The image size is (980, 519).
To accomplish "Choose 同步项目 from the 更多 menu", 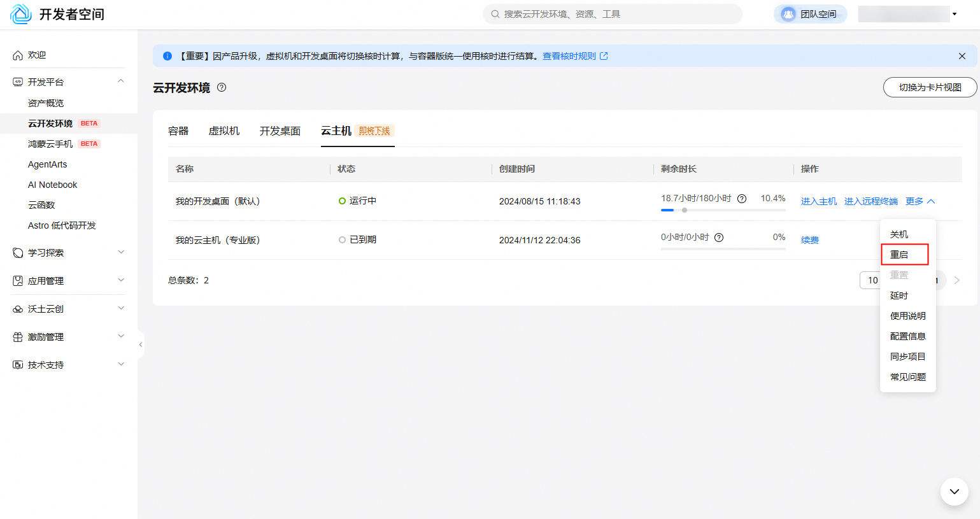I will point(908,357).
